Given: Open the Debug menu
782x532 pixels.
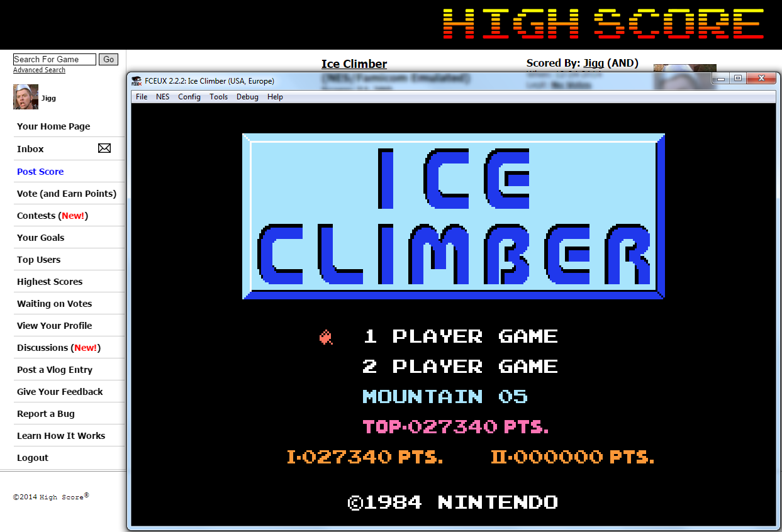Looking at the screenshot, I should (x=247, y=97).
